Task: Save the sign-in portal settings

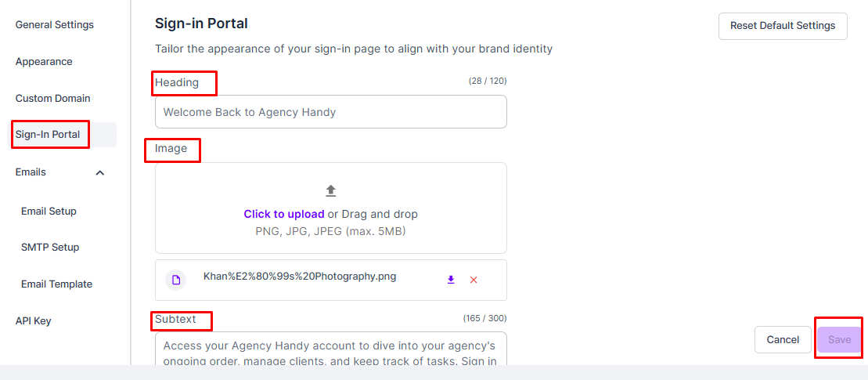Action: coord(839,340)
